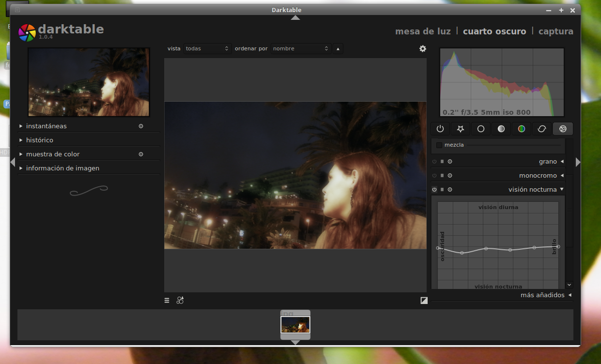601x364 pixels.
Task: Click the 'visión diurna' graph label
Action: pos(498,207)
